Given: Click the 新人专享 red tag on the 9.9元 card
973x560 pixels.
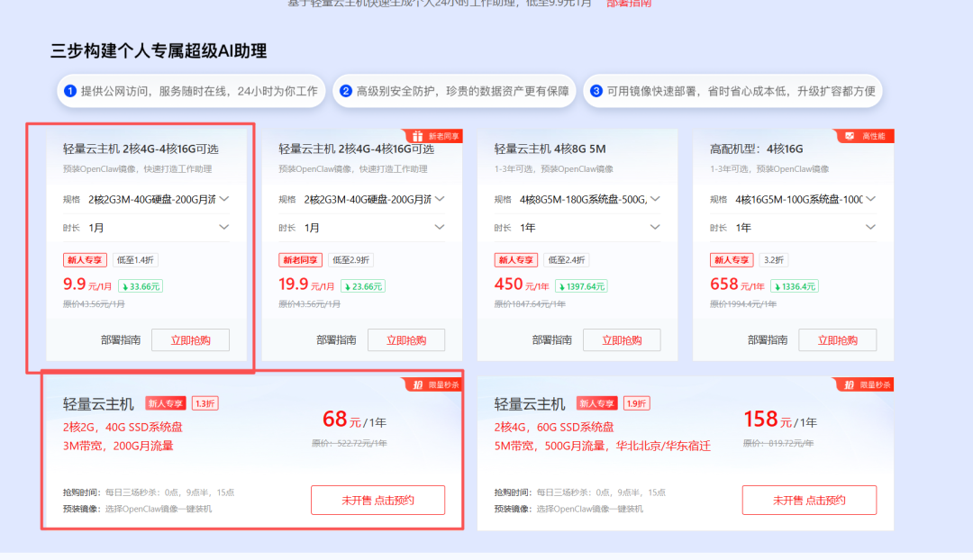Looking at the screenshot, I should pyautogui.click(x=84, y=259).
